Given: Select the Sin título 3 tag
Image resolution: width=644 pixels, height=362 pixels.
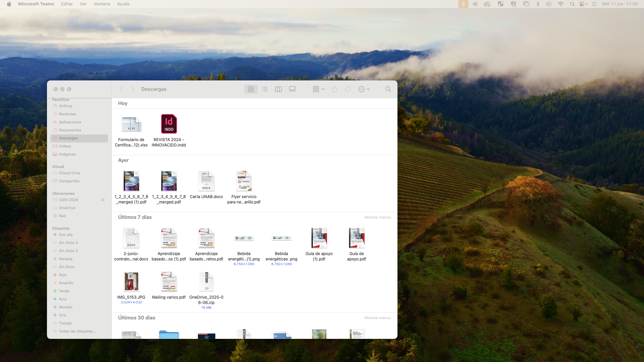Looking at the screenshot, I should (x=79, y=243).
